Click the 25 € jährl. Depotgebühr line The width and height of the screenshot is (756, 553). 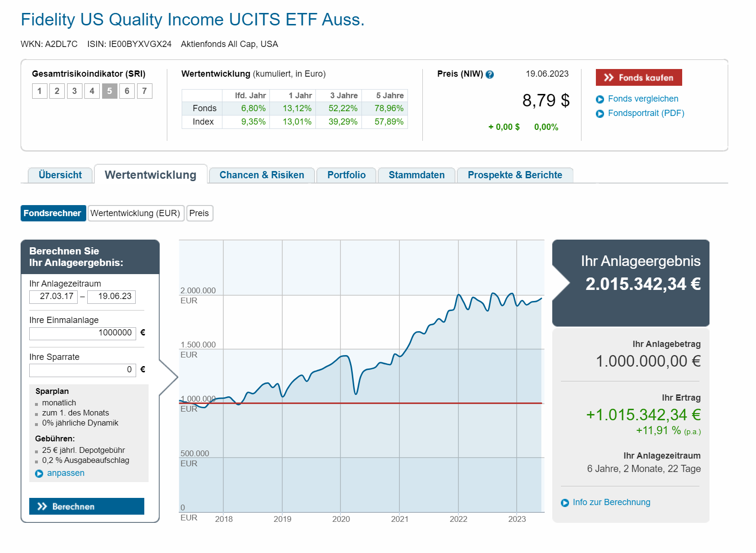(83, 450)
